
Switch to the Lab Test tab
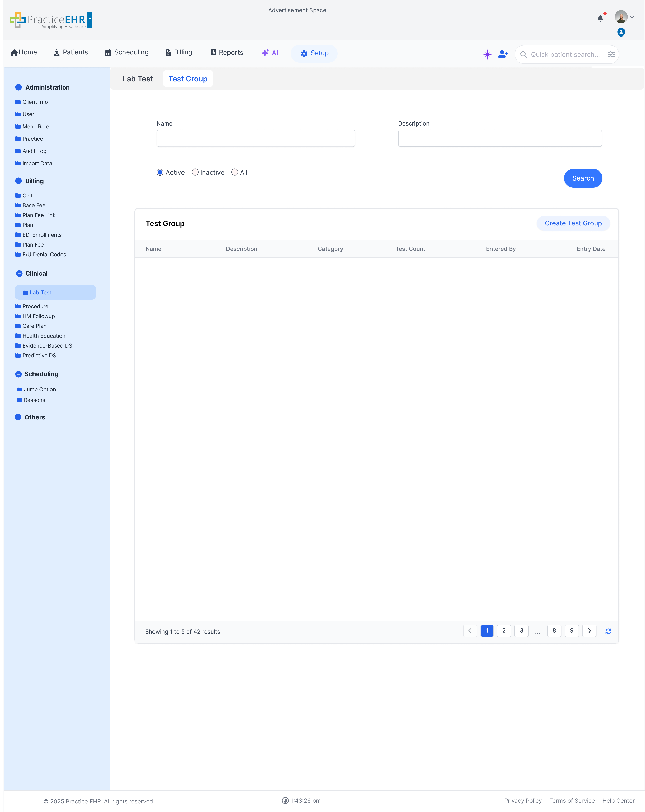click(x=137, y=79)
